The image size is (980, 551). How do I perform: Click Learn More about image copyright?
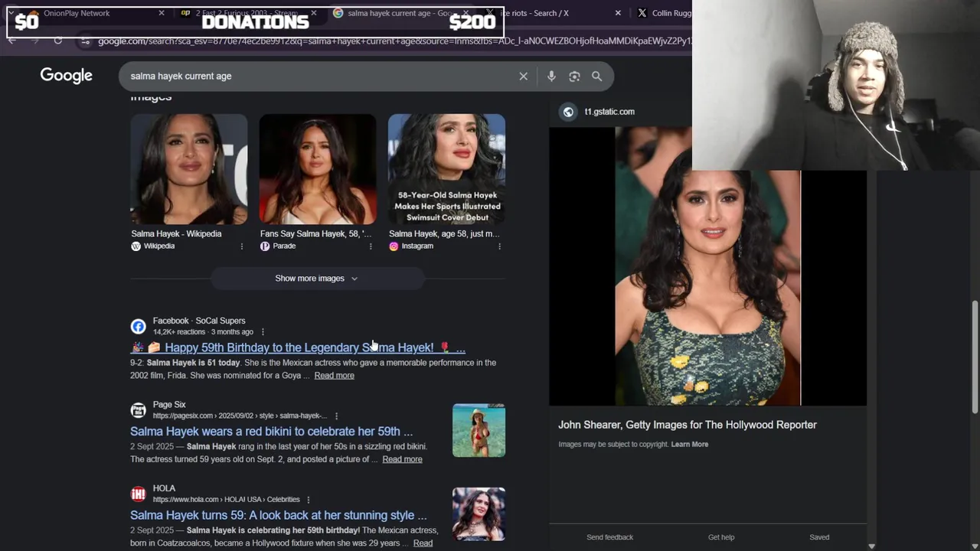[x=690, y=445]
